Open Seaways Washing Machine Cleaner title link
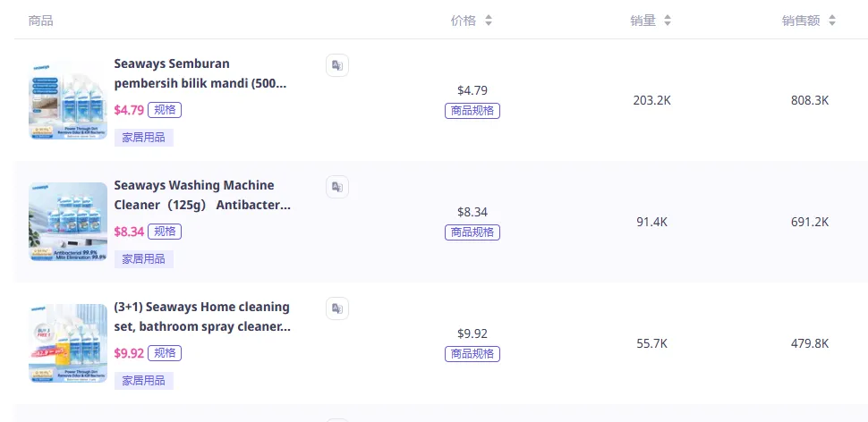The image size is (868, 422). (x=202, y=195)
